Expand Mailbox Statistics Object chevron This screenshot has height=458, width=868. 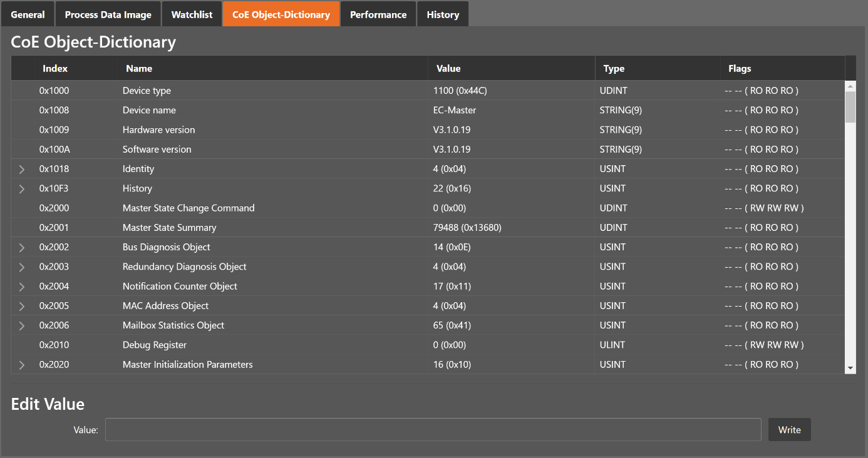22,326
